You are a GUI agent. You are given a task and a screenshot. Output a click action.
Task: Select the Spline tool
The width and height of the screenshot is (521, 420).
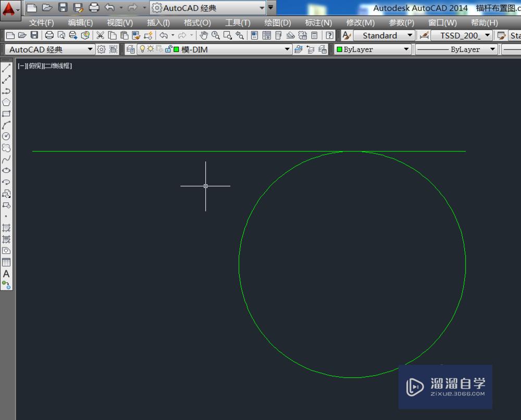(x=6, y=159)
